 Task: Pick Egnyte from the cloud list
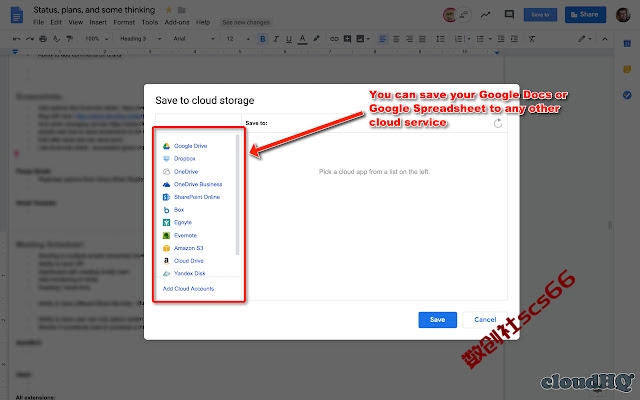click(177, 222)
